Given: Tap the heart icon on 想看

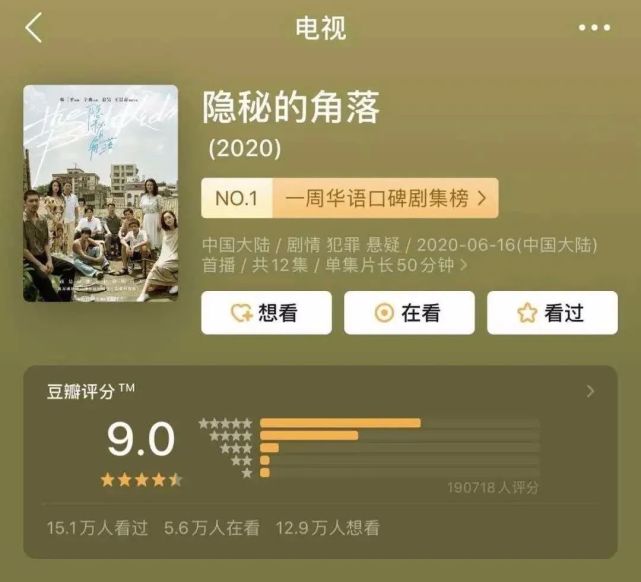Looking at the screenshot, I should (241, 313).
